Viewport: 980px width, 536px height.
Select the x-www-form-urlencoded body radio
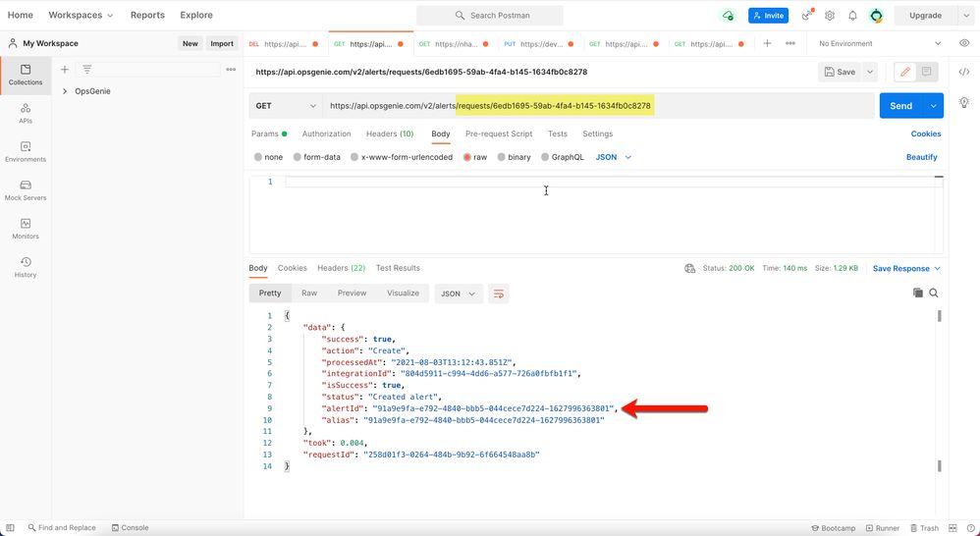[354, 157]
